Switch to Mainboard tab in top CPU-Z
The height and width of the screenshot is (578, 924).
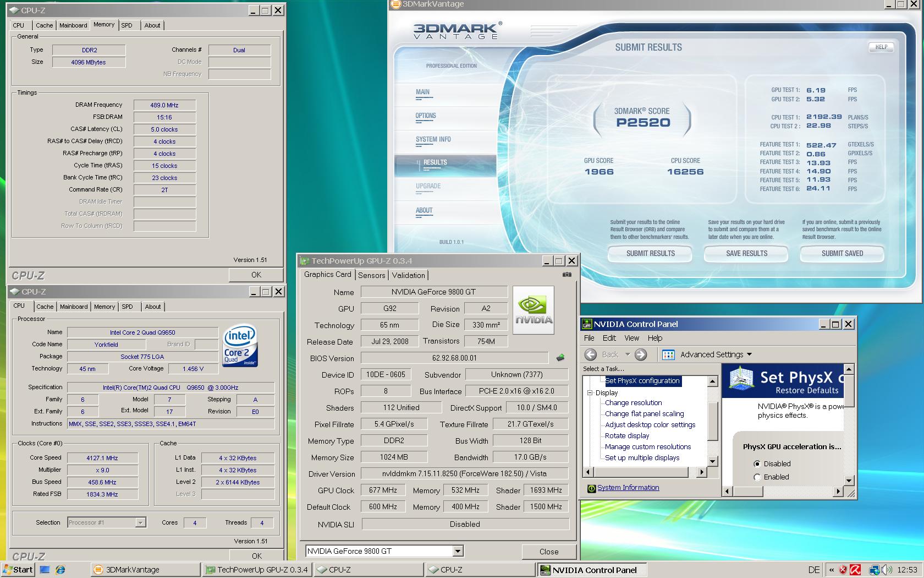click(73, 25)
